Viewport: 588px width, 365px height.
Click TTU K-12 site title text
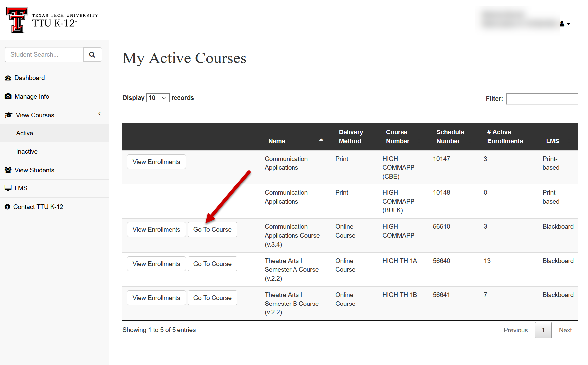[54, 23]
